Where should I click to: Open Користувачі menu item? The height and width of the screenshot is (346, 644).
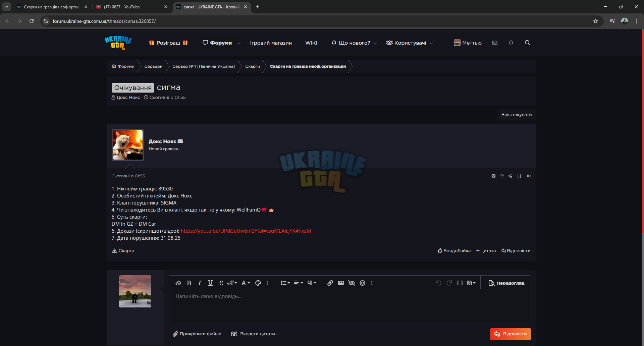406,43
